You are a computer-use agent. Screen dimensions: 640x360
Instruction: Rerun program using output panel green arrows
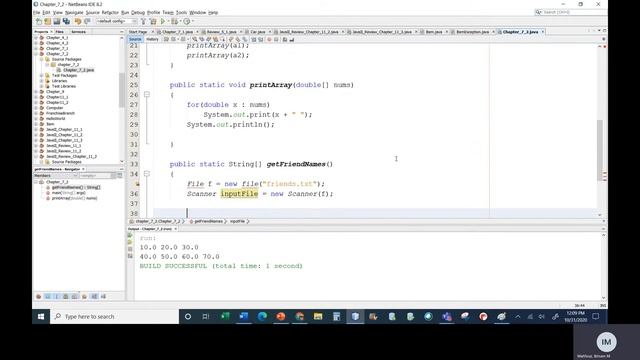click(130, 235)
